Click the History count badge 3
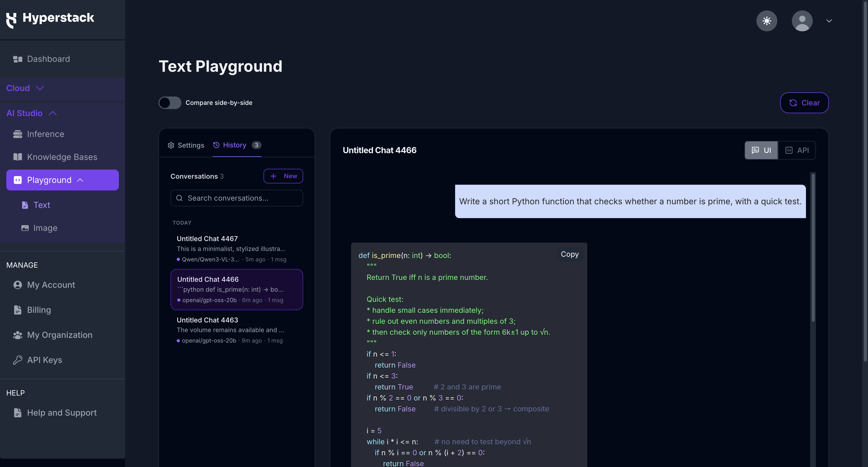Viewport: 868px width, 467px height. (256, 145)
